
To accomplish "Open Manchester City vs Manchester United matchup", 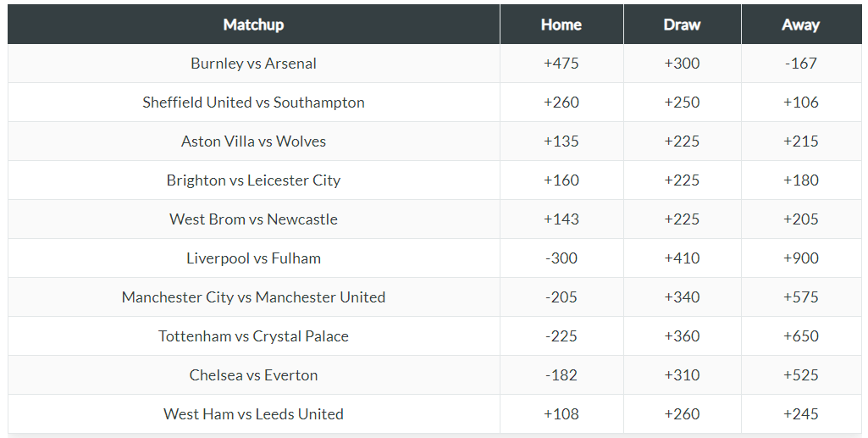I will click(x=253, y=297).
